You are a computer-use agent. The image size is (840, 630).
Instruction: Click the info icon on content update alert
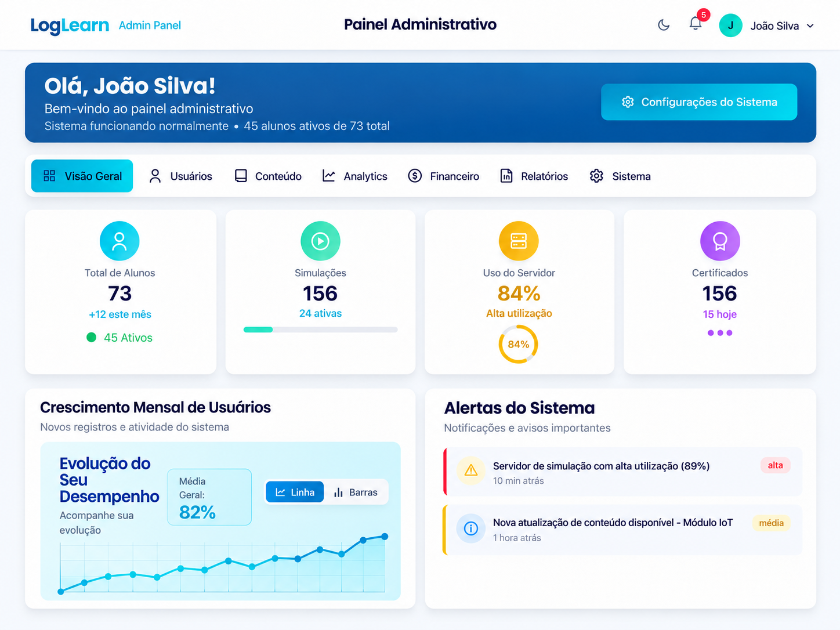click(x=471, y=528)
